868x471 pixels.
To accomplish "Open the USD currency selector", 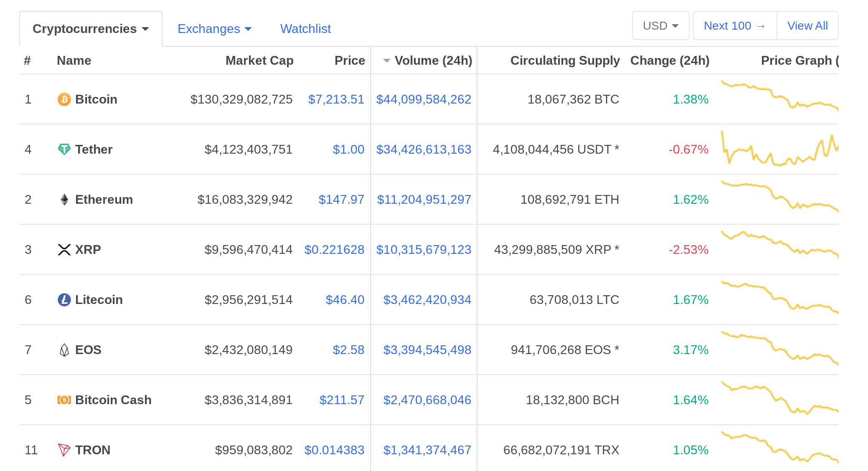I will (x=660, y=26).
